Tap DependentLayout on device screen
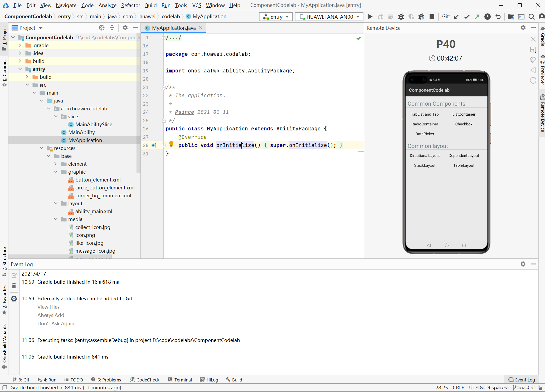The width and height of the screenshot is (545, 392). (x=464, y=156)
